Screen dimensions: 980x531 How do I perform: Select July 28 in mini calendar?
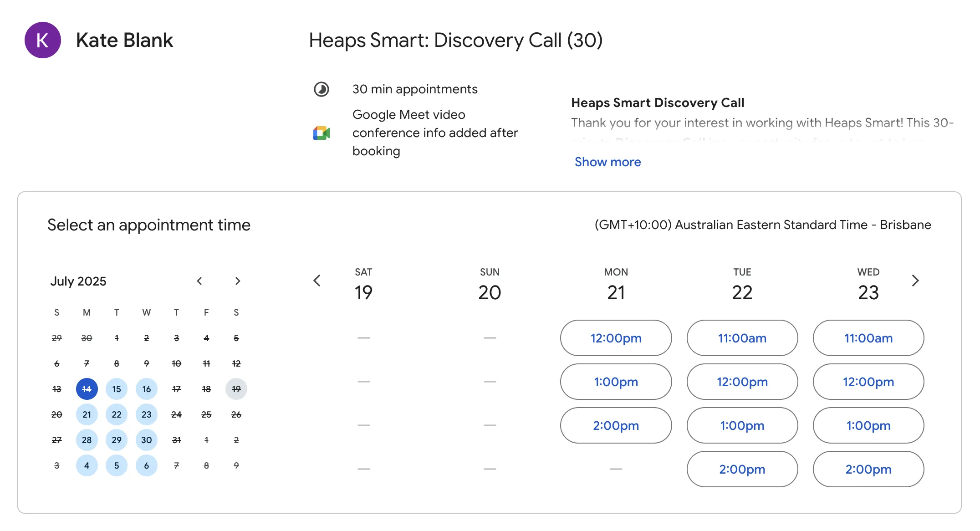[87, 440]
